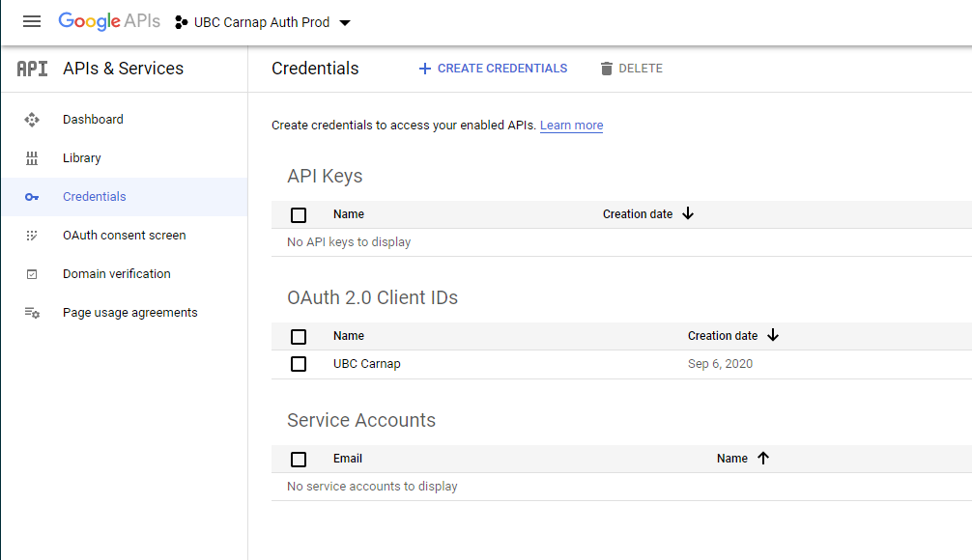
Task: Click the API icon next to APIs & Services
Action: (x=32, y=69)
